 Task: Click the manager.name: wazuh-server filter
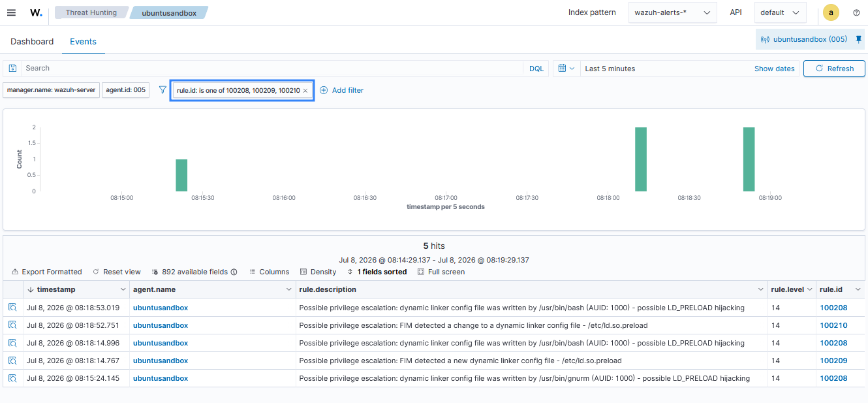pos(52,90)
